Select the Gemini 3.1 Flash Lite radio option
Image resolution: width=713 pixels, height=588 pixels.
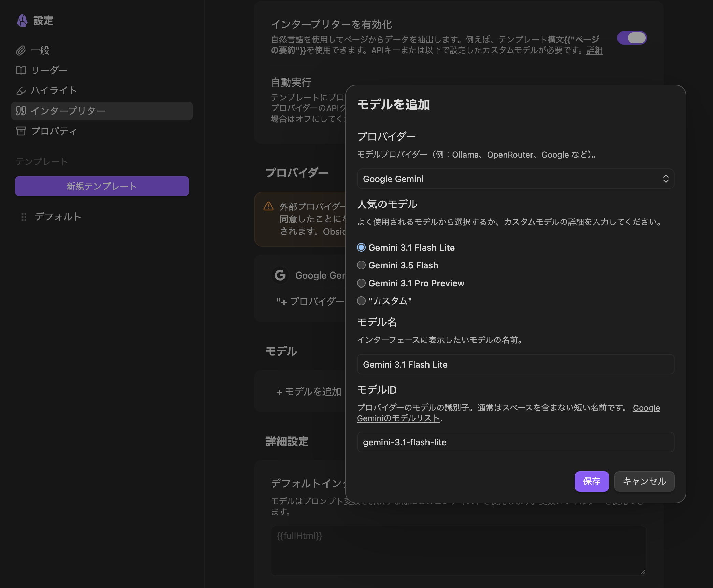361,248
